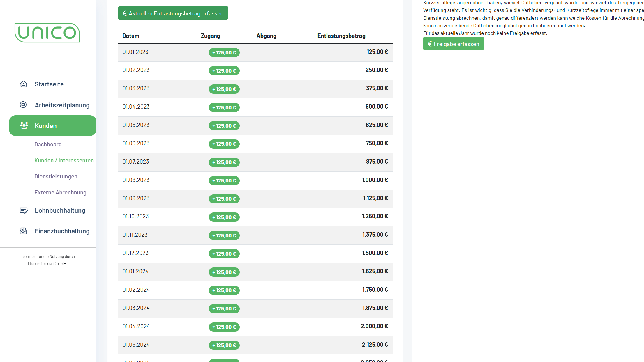Viewport: 644px width, 362px height.
Task: Click euro icon on Aktuellen Entlastungsbetrag button
Action: click(x=125, y=13)
